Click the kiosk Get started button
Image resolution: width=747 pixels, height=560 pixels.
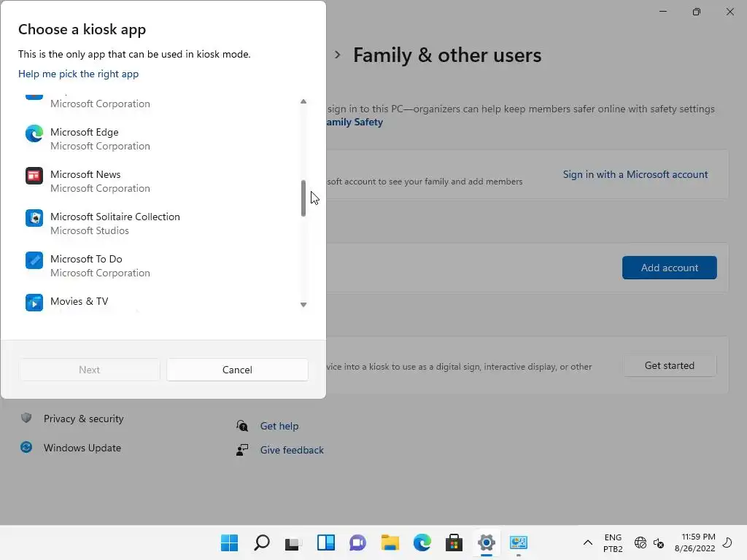pos(669,365)
